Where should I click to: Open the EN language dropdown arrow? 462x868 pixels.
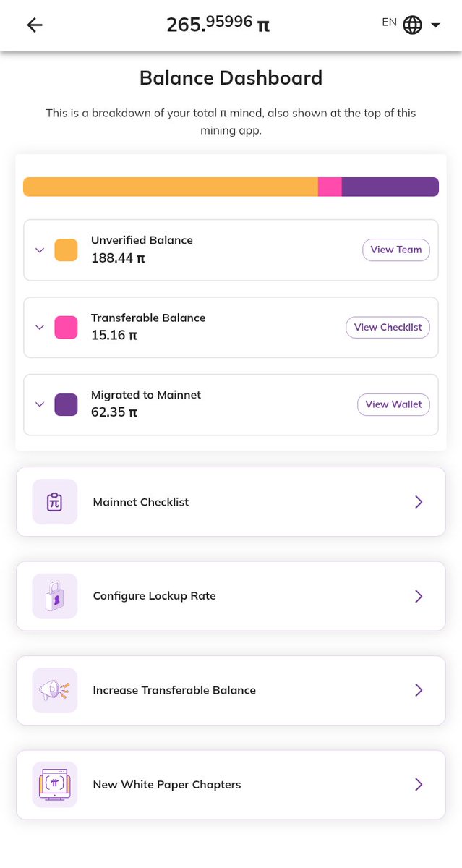[x=435, y=25]
